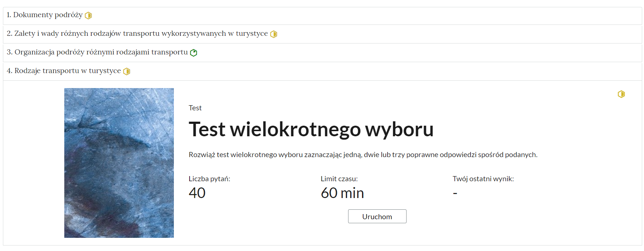Expand section 1. Dokumenty podróży
The height and width of the screenshot is (251, 644).
coord(322,16)
